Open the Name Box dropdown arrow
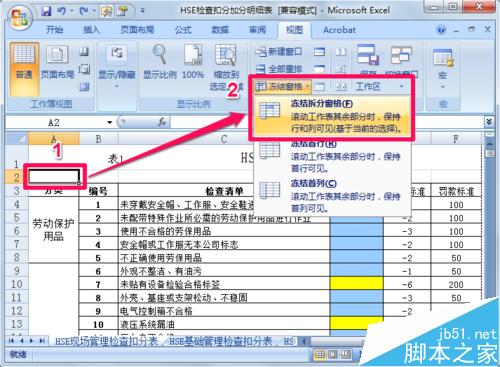The height and width of the screenshot is (367, 500). click(x=109, y=122)
